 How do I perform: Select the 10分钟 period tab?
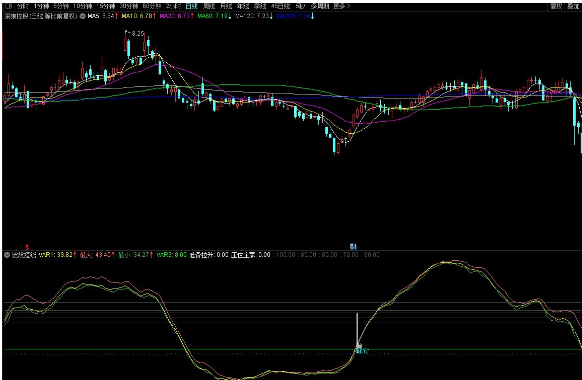coord(82,6)
